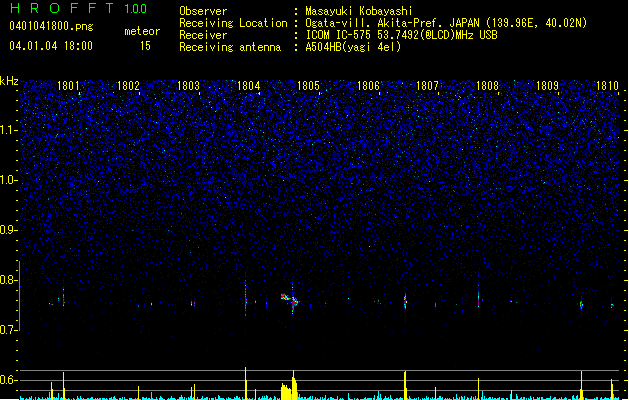This screenshot has height=400, width=629.
Task: Click the 1.1 kHz axis label
Action: [x=8, y=130]
